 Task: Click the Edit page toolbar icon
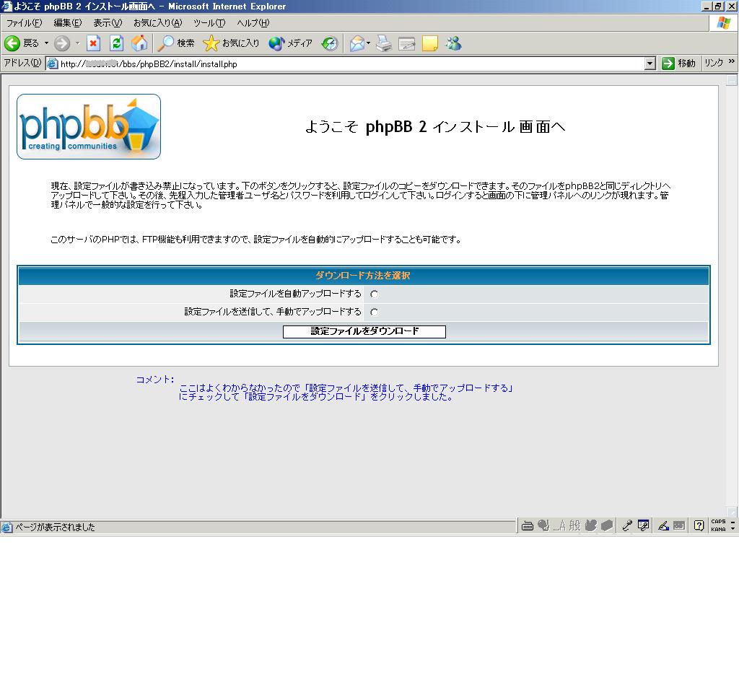(407, 43)
